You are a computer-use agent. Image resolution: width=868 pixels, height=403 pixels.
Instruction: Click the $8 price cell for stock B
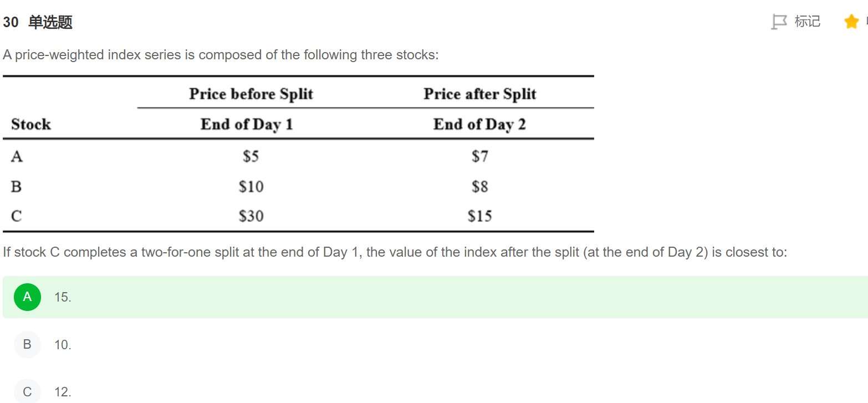(479, 186)
